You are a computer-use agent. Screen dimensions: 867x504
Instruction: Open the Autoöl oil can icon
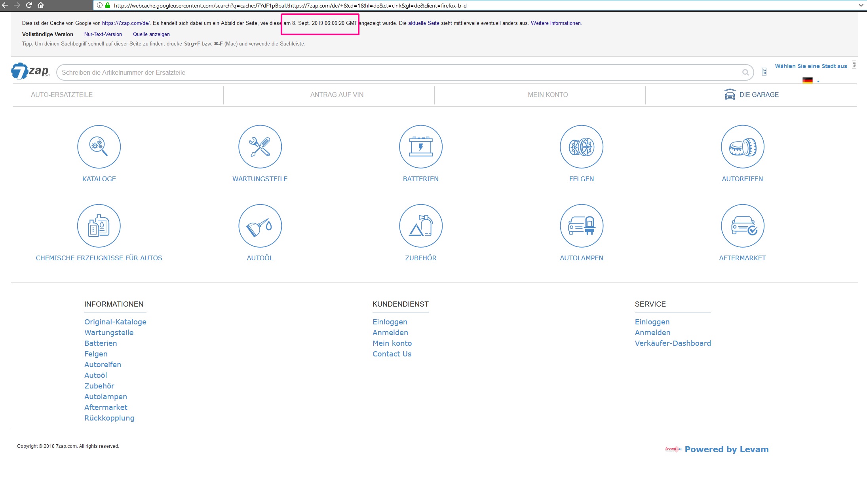pyautogui.click(x=260, y=226)
